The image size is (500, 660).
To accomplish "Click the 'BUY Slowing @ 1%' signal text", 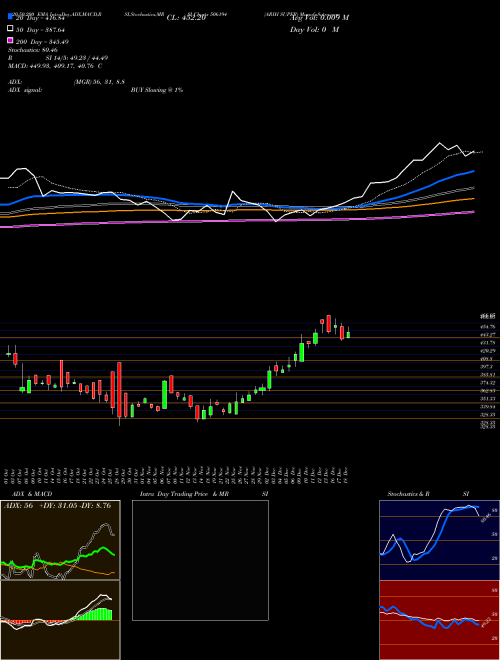I will pyautogui.click(x=157, y=90).
